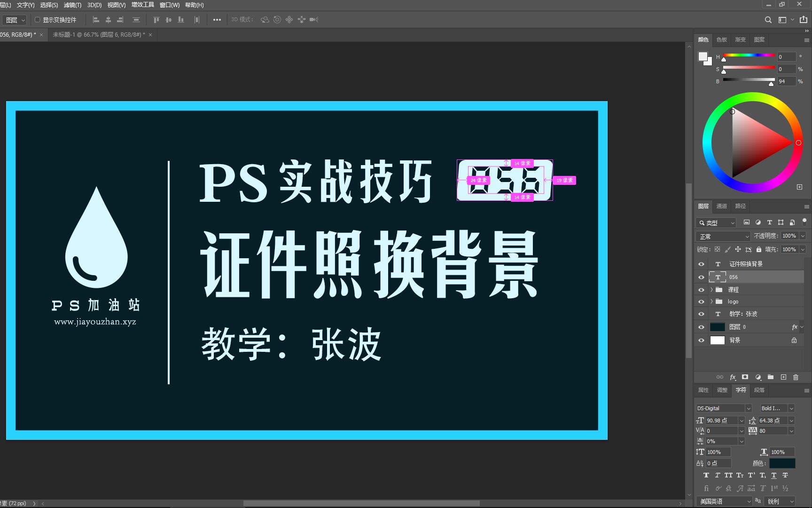This screenshot has width=812, height=508.
Task: Apply faux bold in the Character panel
Action: click(x=706, y=476)
